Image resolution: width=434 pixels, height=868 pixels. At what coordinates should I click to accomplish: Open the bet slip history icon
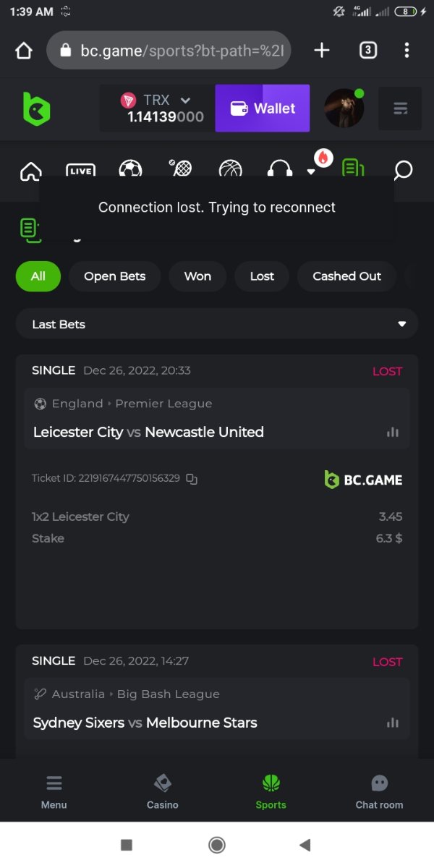click(x=352, y=169)
